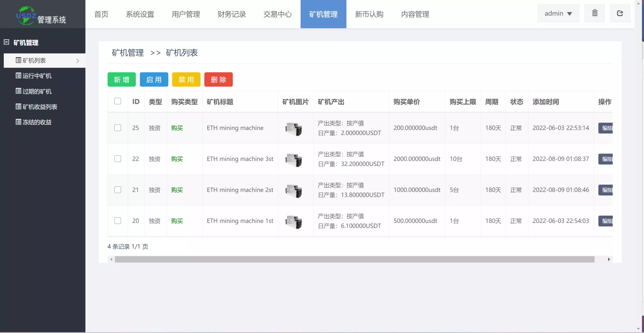Click the trash/delete icon in the top bar
Image resolution: width=644 pixels, height=333 pixels.
pyautogui.click(x=594, y=13)
